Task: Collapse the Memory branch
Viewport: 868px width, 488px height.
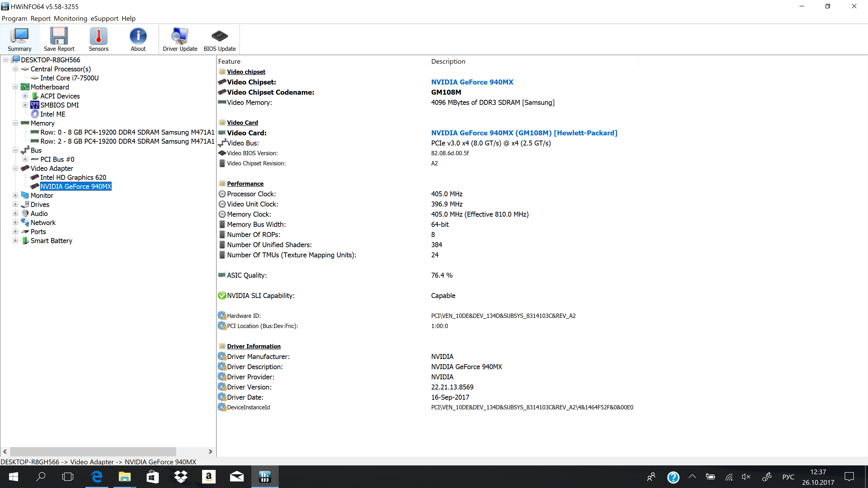Action: (16, 123)
